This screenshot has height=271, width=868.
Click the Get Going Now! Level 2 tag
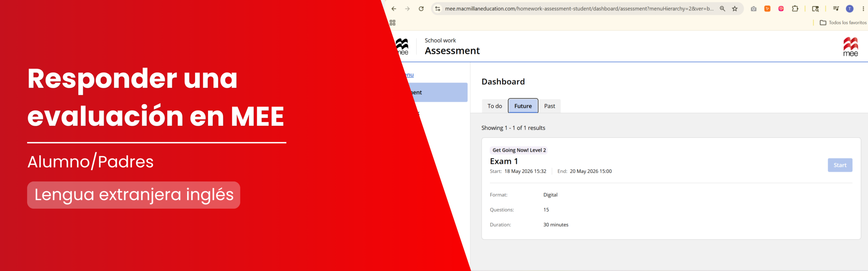(519, 150)
